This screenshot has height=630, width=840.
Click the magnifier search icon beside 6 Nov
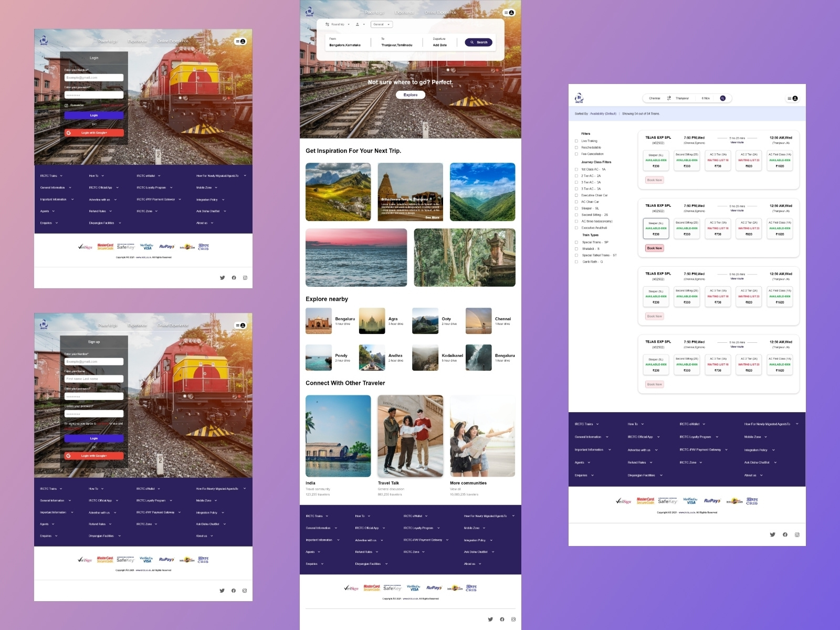(x=723, y=98)
